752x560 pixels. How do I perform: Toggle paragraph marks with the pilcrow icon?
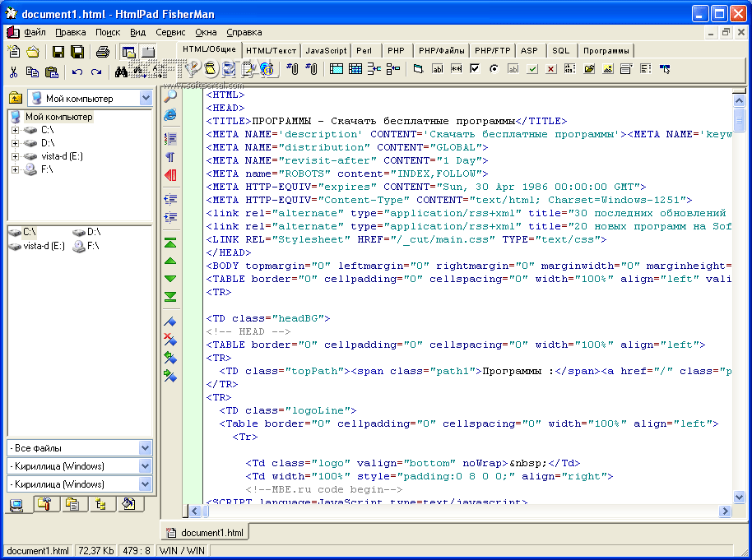(170, 157)
